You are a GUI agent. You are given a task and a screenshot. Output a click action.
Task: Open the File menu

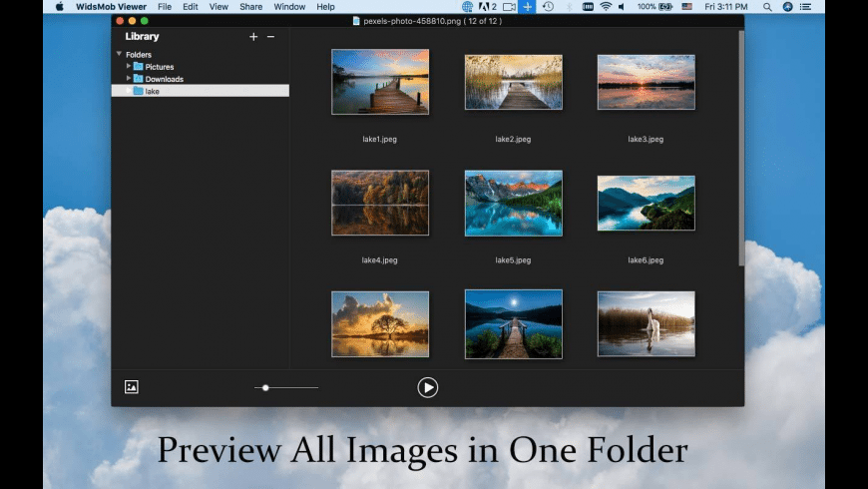click(165, 7)
